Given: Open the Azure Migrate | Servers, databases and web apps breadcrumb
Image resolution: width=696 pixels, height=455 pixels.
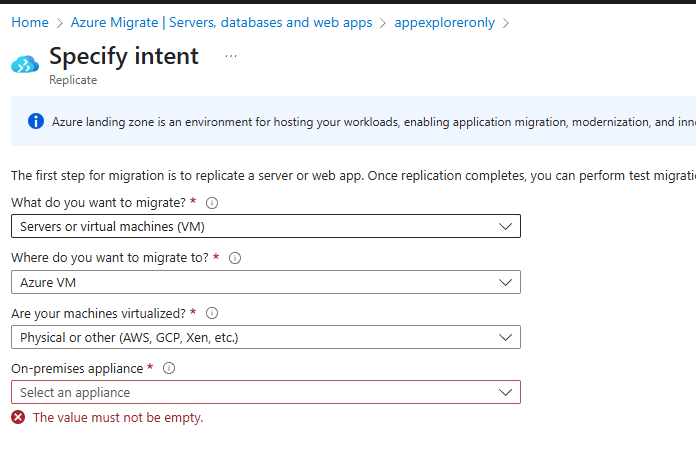Looking at the screenshot, I should (221, 23).
